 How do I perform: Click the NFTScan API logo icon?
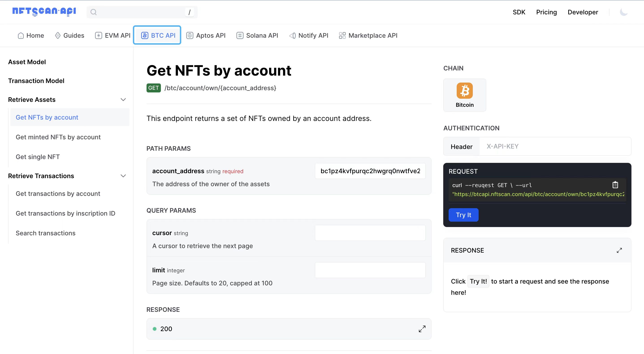(x=43, y=12)
